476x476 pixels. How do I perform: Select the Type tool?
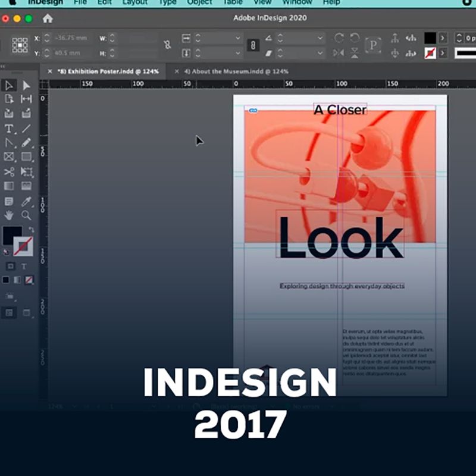point(9,129)
